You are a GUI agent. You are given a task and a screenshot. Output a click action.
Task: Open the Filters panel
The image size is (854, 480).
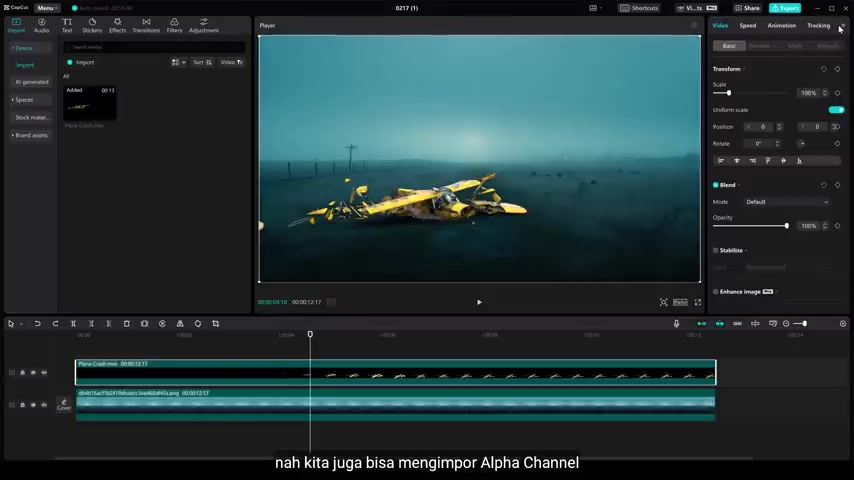click(174, 25)
